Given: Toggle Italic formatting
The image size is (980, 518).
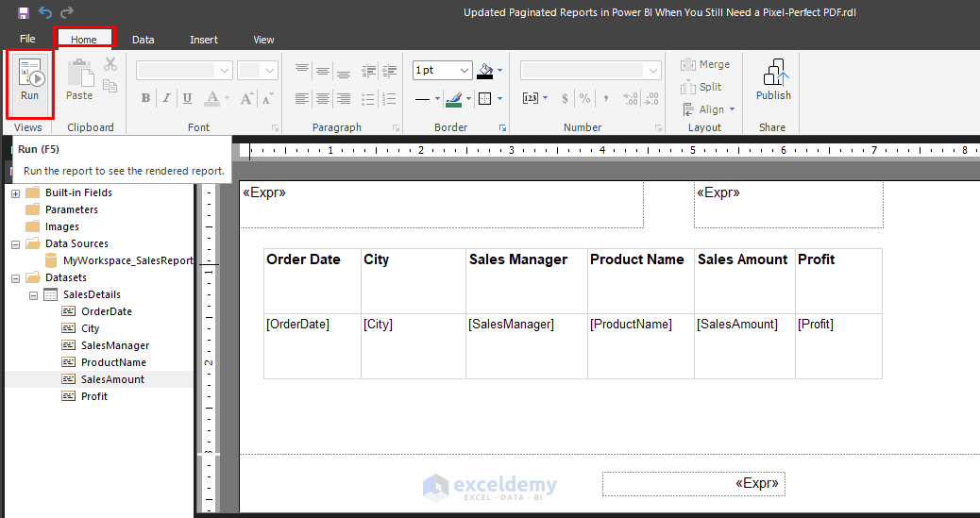Looking at the screenshot, I should 166,98.
